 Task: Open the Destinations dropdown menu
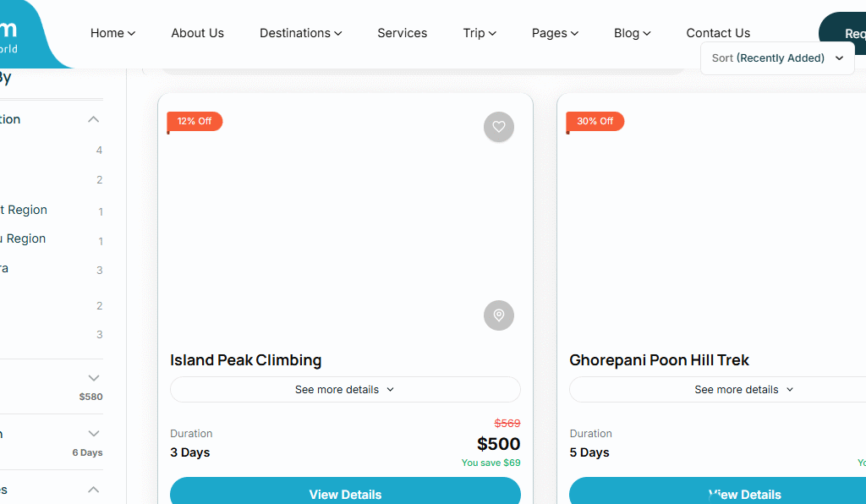[x=300, y=33]
